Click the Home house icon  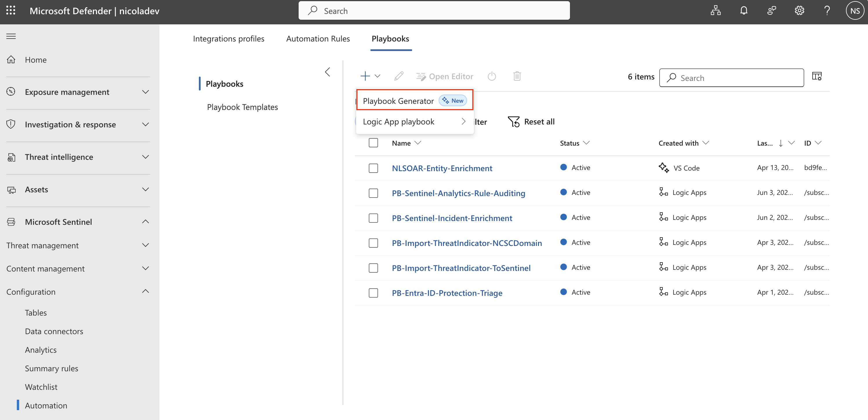[x=11, y=60]
